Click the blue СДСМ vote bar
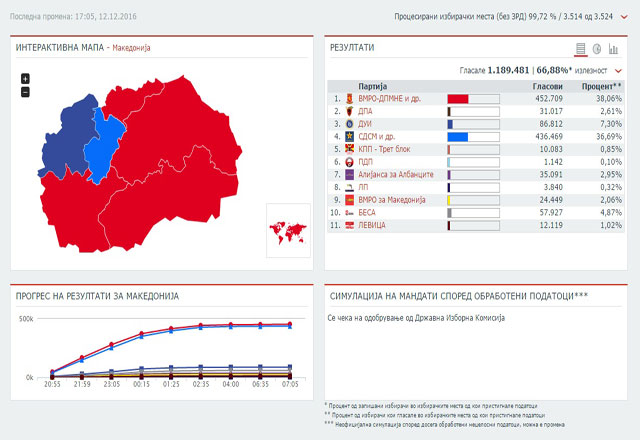Viewport: 640px width, 440px height. 458,137
